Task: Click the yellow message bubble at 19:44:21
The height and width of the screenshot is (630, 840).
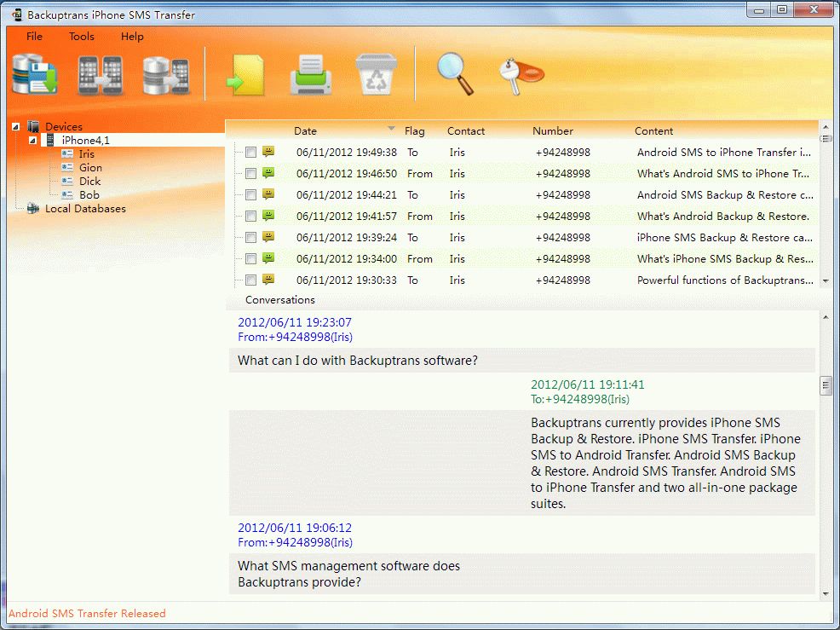Action: (x=268, y=194)
